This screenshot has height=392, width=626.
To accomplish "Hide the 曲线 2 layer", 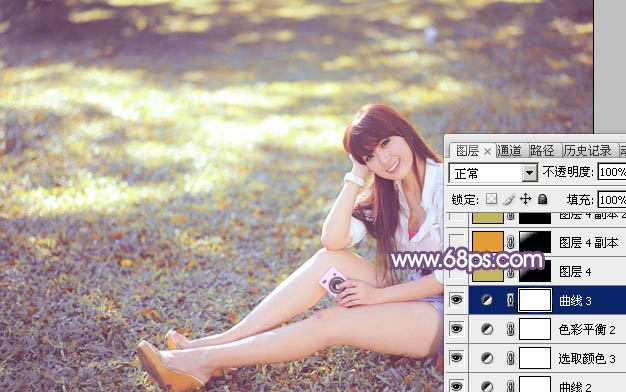I will pos(457,386).
